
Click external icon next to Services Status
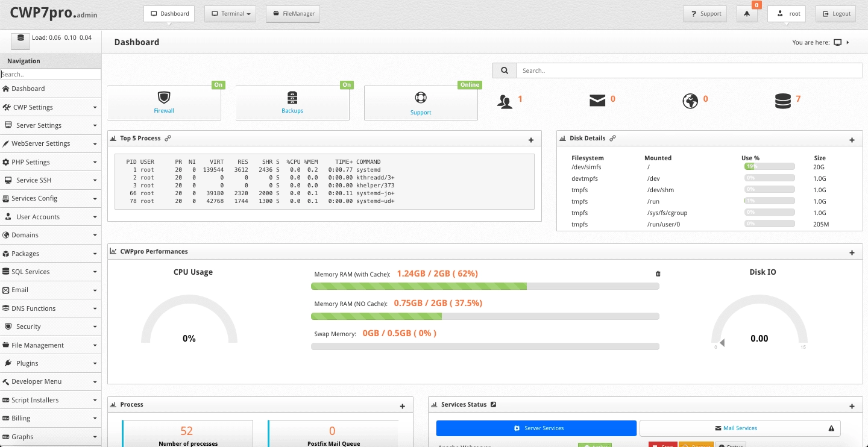coord(493,405)
